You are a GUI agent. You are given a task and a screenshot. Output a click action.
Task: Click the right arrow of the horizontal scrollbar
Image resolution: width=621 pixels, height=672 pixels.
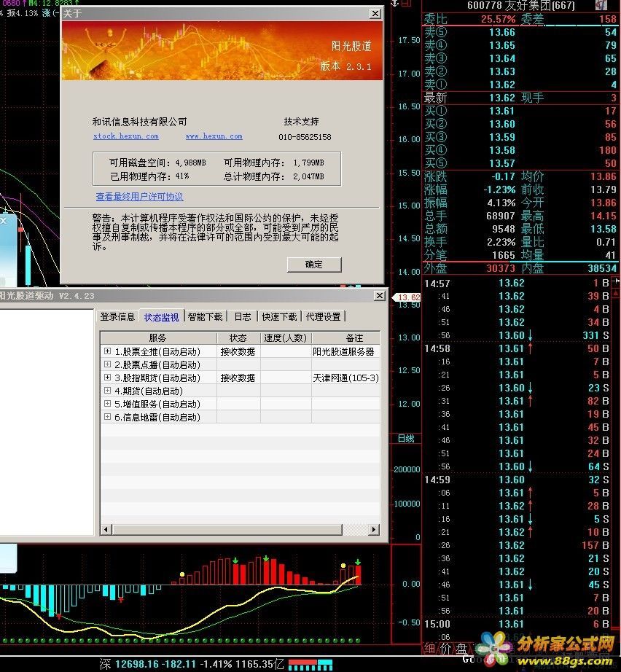tap(375, 529)
